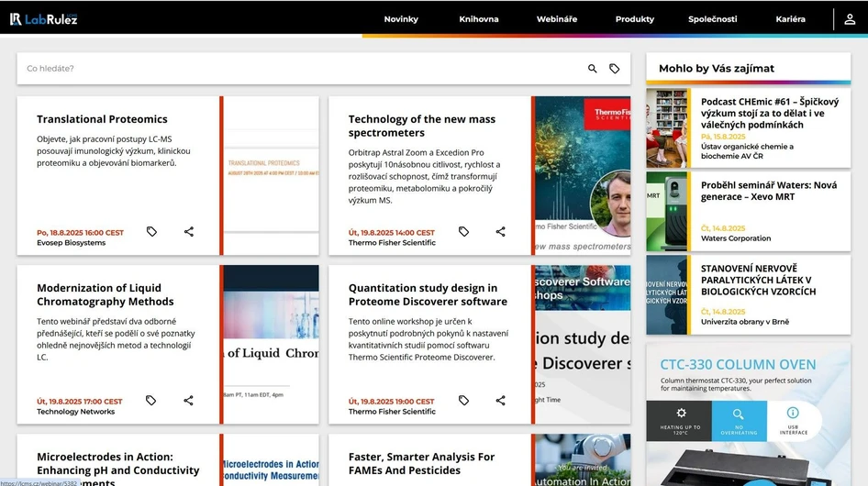Open tag filter icon in search bar

[x=615, y=69]
